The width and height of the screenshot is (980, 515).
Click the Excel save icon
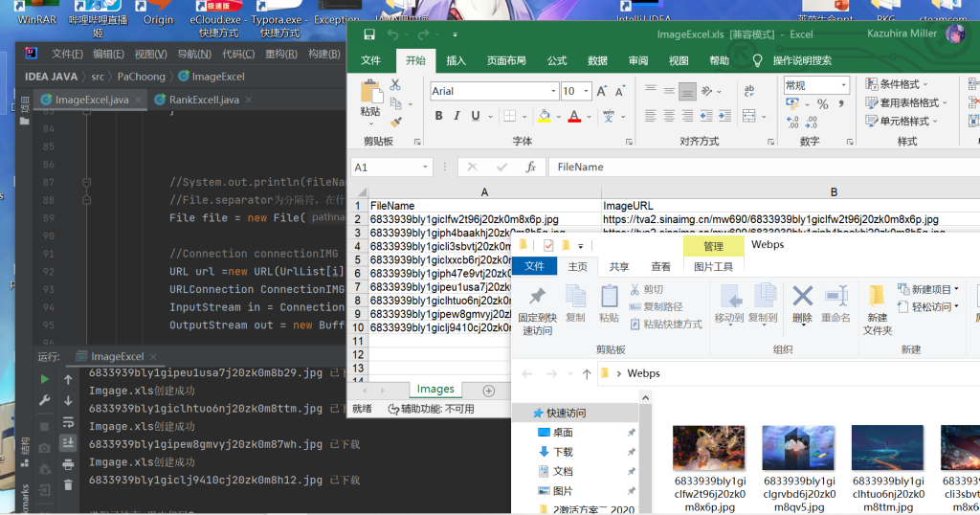(x=369, y=34)
